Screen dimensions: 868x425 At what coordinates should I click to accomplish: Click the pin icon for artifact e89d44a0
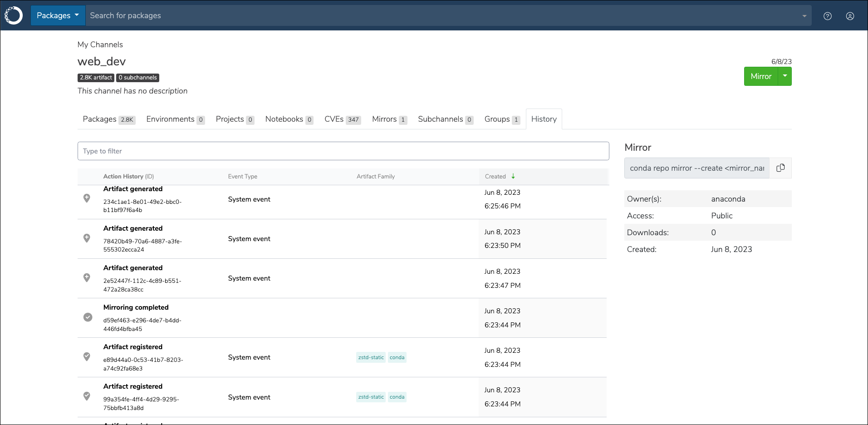click(x=87, y=357)
